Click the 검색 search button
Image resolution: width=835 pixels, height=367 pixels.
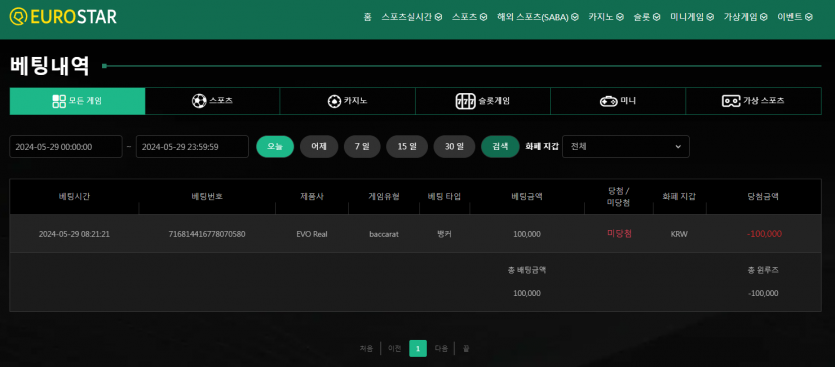coord(500,146)
